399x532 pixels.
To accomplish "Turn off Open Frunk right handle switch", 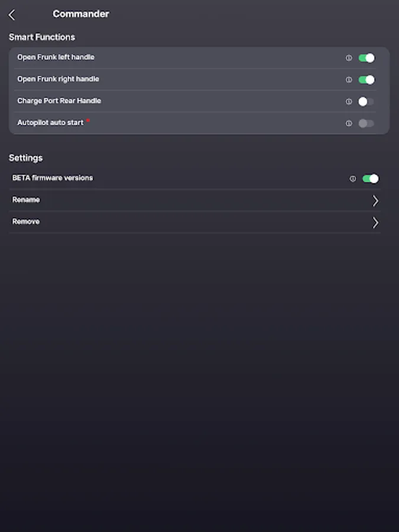I will point(366,80).
